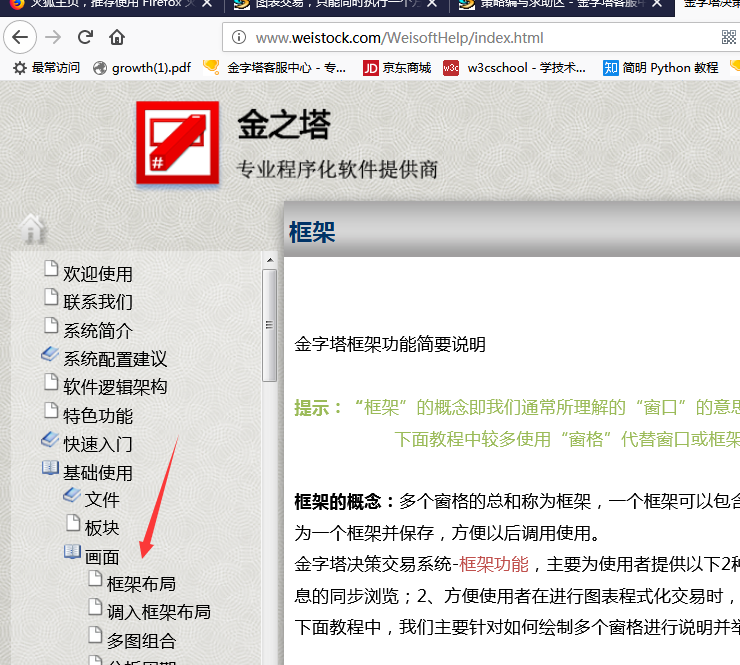740x665 pixels.
Task: Open the 多图组合 help topic
Action: pyautogui.click(x=141, y=641)
